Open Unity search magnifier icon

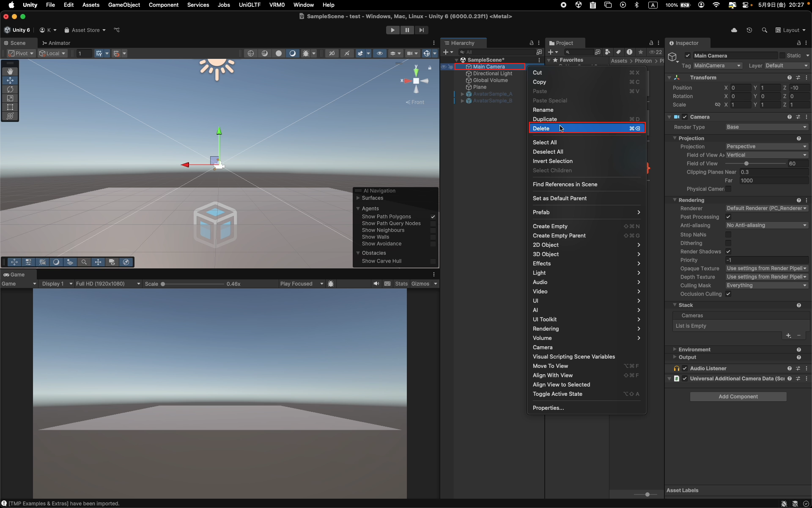[x=765, y=30]
